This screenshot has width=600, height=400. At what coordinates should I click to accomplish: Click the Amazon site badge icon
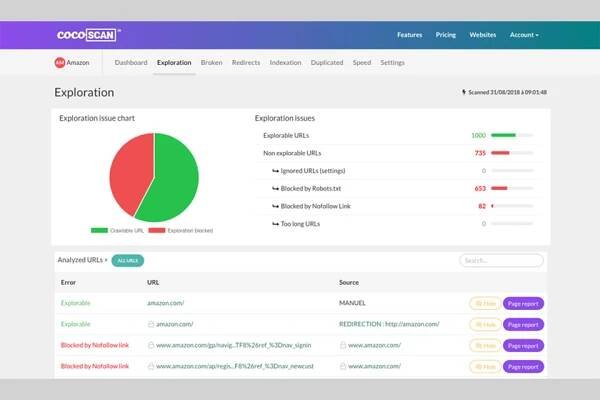point(60,63)
